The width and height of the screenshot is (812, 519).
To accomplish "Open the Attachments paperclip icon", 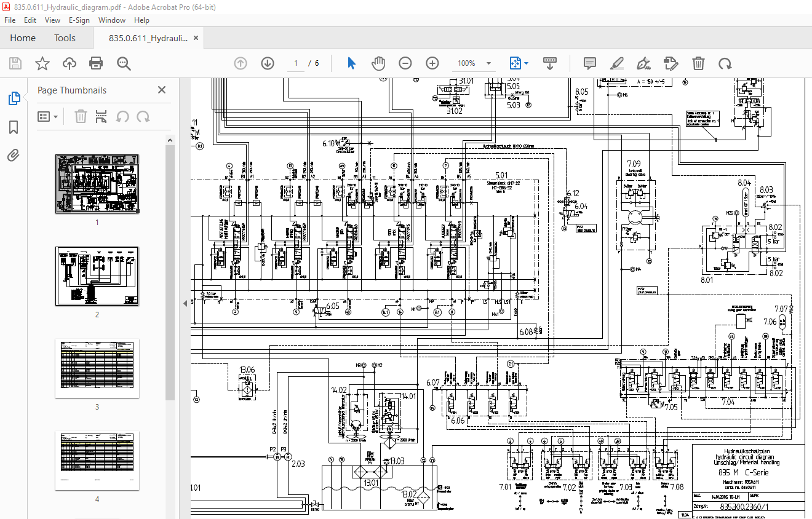I will 14,155.
